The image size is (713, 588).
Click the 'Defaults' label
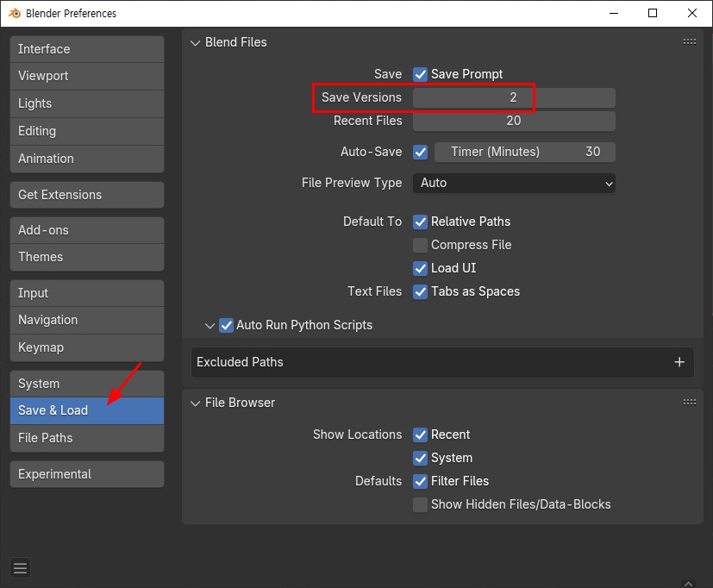[378, 481]
